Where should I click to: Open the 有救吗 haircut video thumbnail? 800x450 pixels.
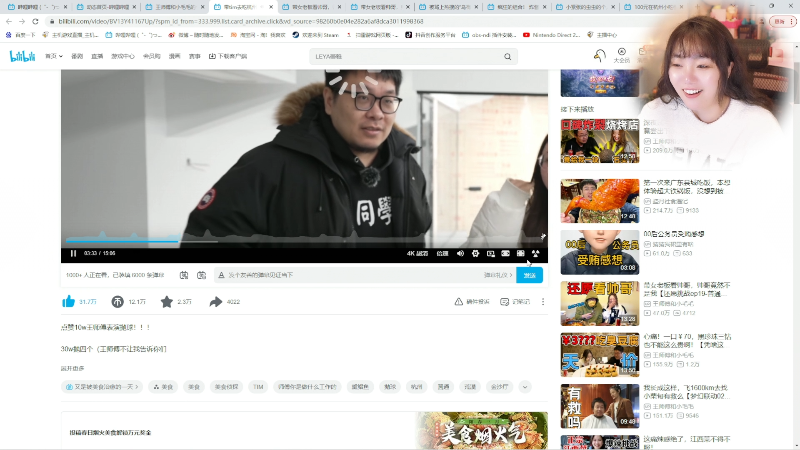(x=599, y=406)
